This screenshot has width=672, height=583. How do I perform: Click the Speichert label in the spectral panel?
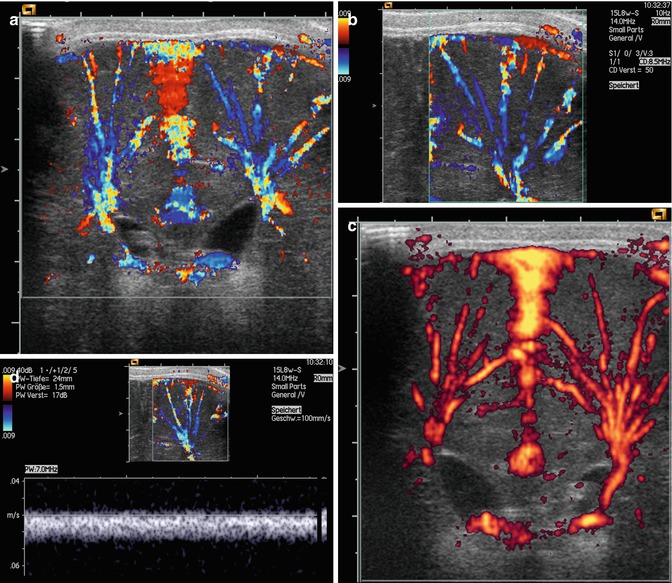tap(289, 410)
